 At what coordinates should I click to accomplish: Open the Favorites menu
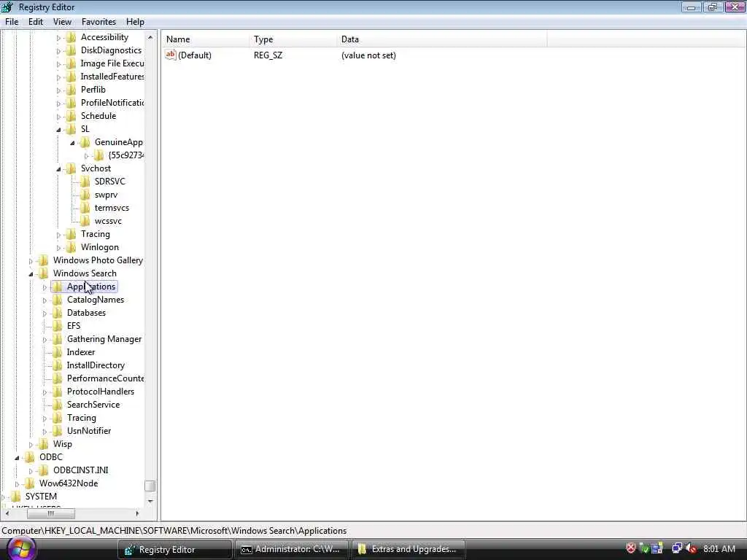tap(98, 22)
